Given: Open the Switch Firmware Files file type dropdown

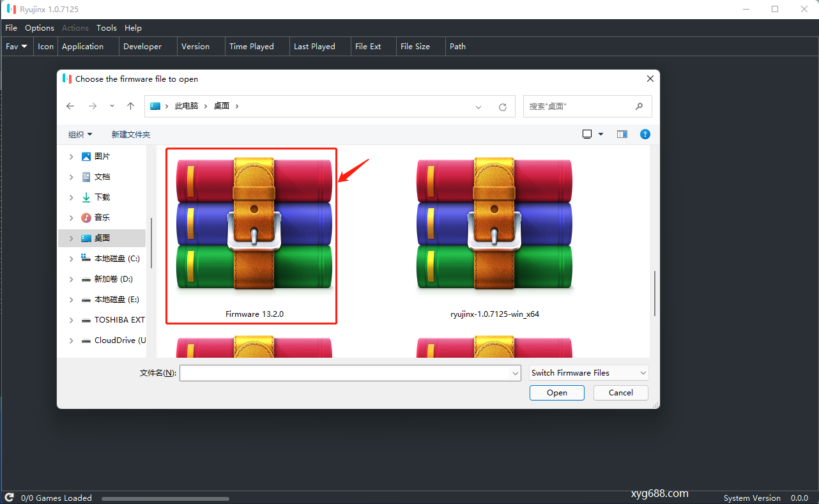Looking at the screenshot, I should point(642,372).
